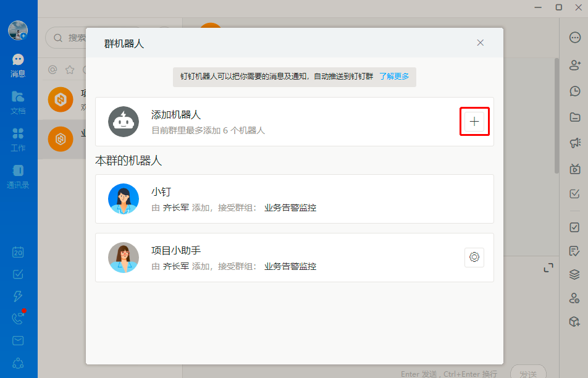Open the more options ellipsis in chat panel

[575, 38]
